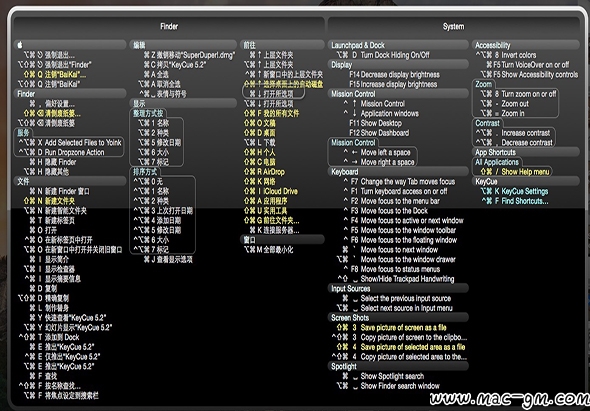Select "Decrease display brightness" F14 row
590x411 pixels.
coord(394,75)
